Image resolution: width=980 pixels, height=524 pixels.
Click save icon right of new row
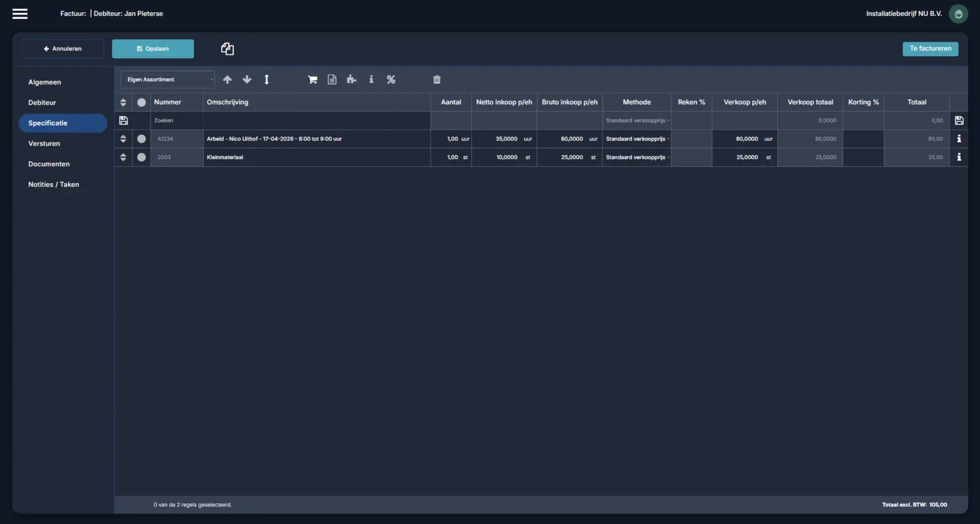click(x=959, y=121)
